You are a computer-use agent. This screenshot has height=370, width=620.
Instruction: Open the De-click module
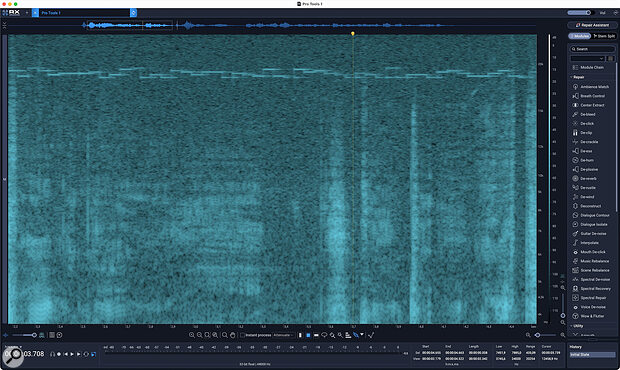pos(583,123)
